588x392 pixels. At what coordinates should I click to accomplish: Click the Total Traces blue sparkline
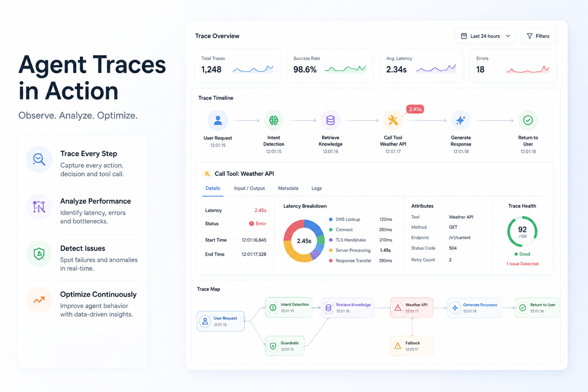coord(253,70)
